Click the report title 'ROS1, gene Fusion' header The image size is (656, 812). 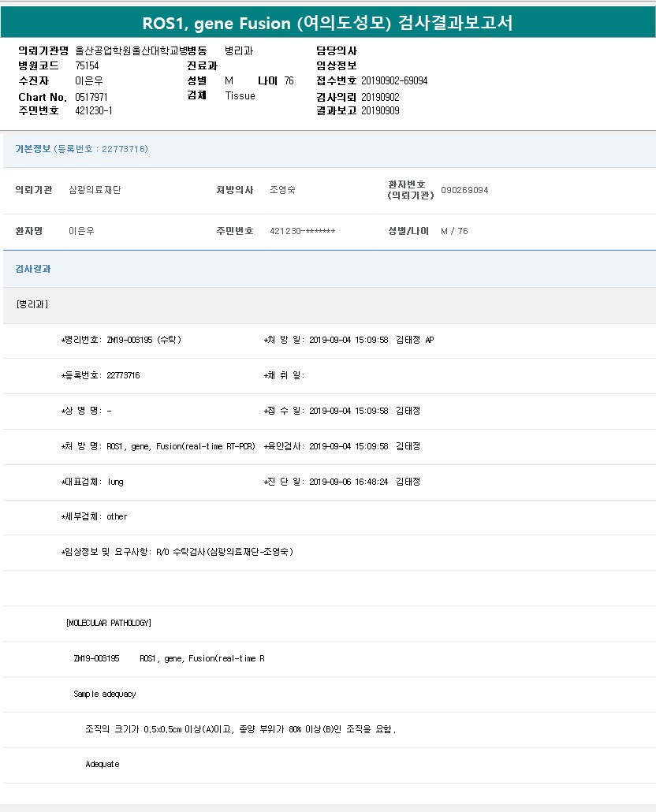(x=327, y=23)
